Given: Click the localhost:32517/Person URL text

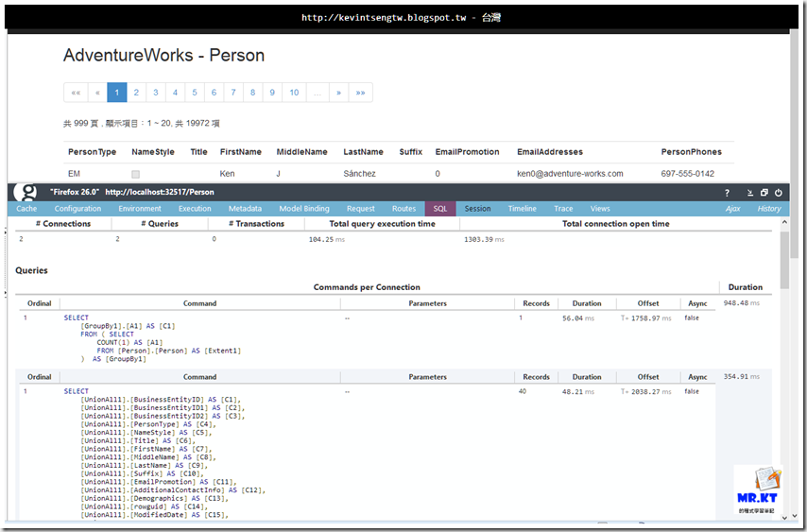Looking at the screenshot, I should pyautogui.click(x=160, y=192).
